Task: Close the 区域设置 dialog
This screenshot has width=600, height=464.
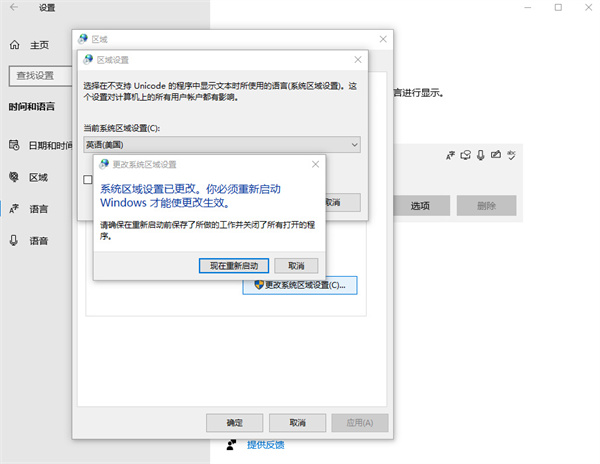Action: [358, 60]
